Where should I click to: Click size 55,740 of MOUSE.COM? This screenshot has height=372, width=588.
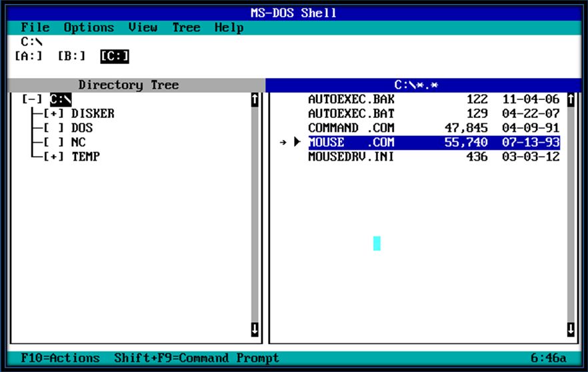click(466, 142)
